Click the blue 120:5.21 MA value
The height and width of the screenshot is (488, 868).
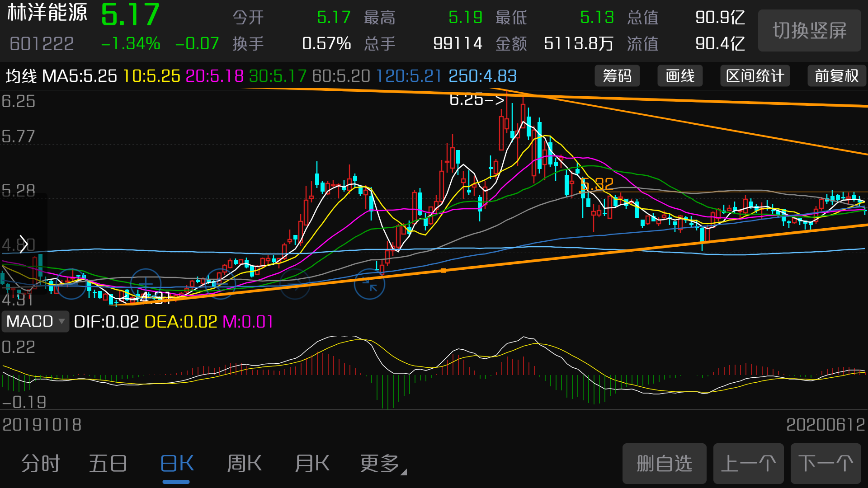[x=409, y=76]
